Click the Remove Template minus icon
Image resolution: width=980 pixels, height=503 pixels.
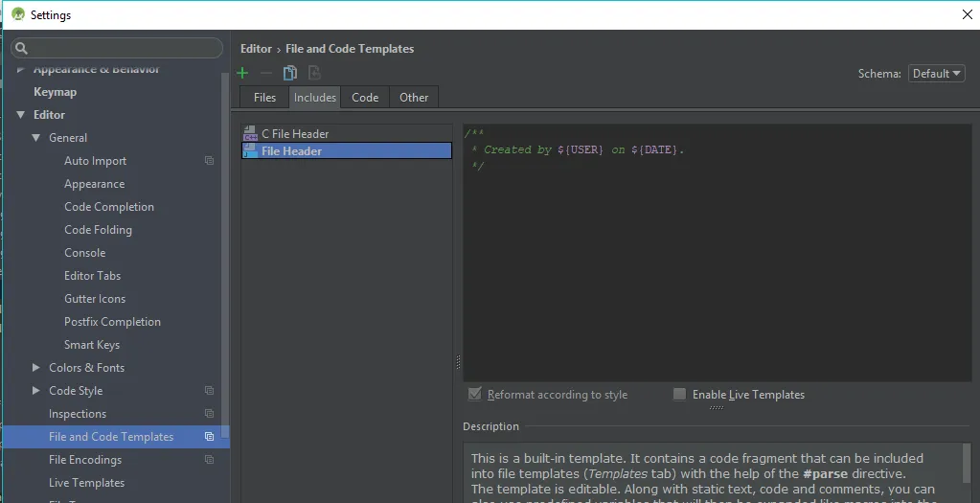266,73
